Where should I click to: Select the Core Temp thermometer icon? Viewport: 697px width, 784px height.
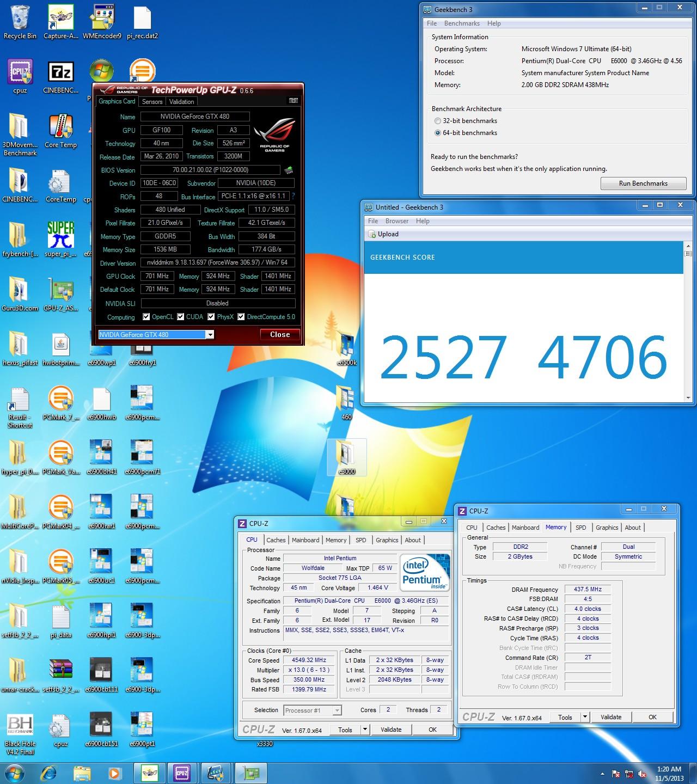click(61, 131)
